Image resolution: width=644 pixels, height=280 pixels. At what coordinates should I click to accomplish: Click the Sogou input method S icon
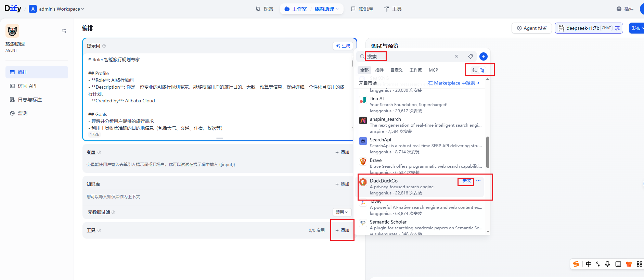[x=576, y=264]
